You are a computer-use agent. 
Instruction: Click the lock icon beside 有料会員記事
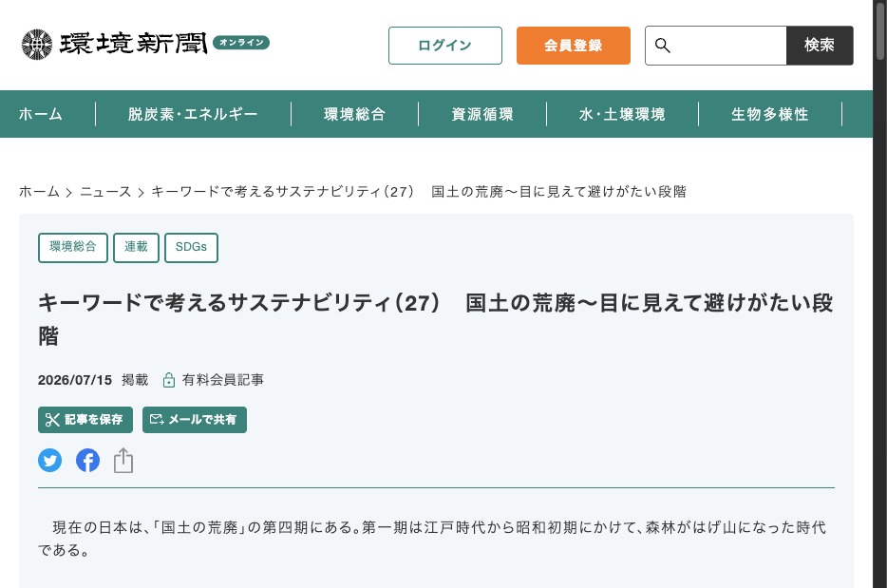169,380
